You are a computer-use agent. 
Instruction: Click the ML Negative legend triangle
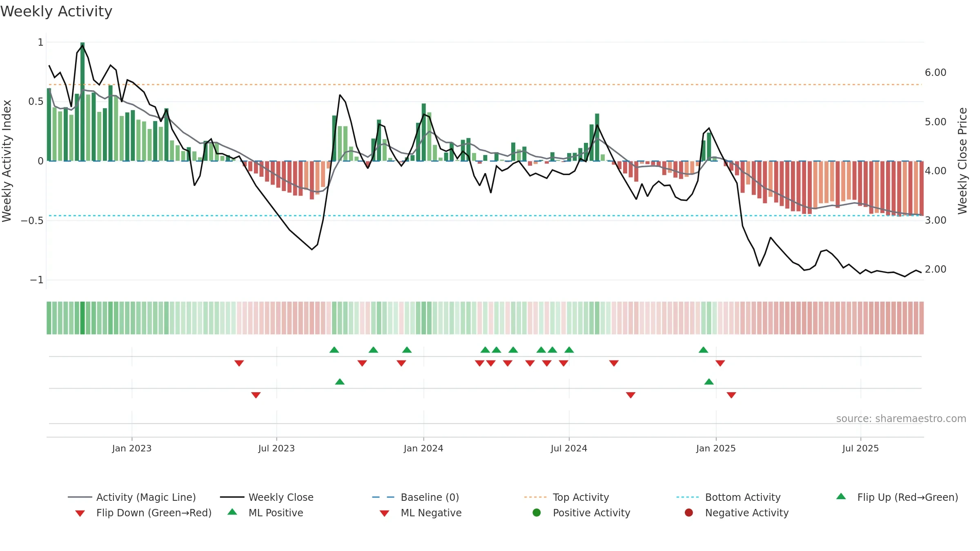(384, 513)
